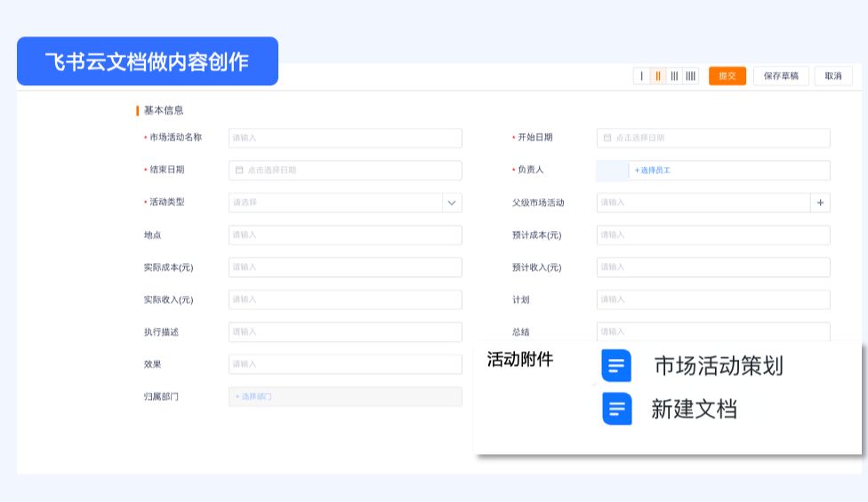Expand the 活动类型 dropdown arrow

(x=452, y=203)
